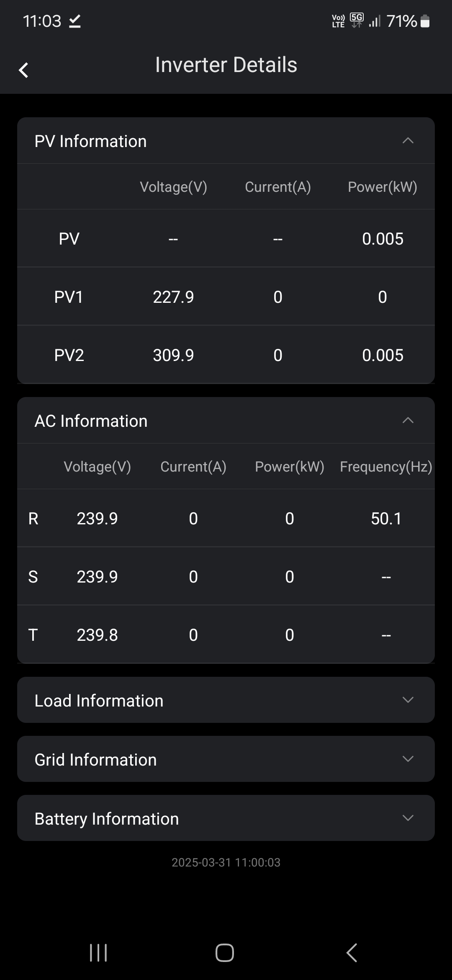
Task: Tap the R phase frequency value 50.1
Action: click(x=386, y=519)
